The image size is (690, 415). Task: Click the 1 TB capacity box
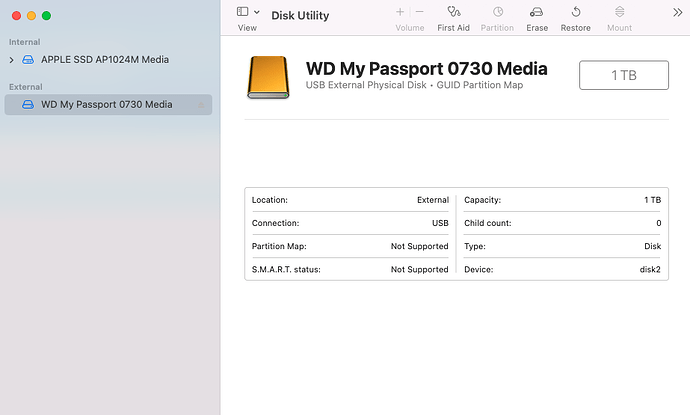tap(624, 75)
